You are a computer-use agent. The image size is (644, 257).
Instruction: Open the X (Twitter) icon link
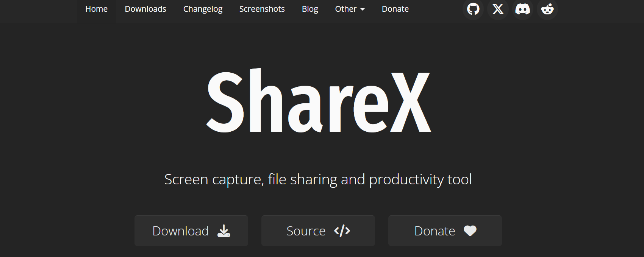(498, 9)
